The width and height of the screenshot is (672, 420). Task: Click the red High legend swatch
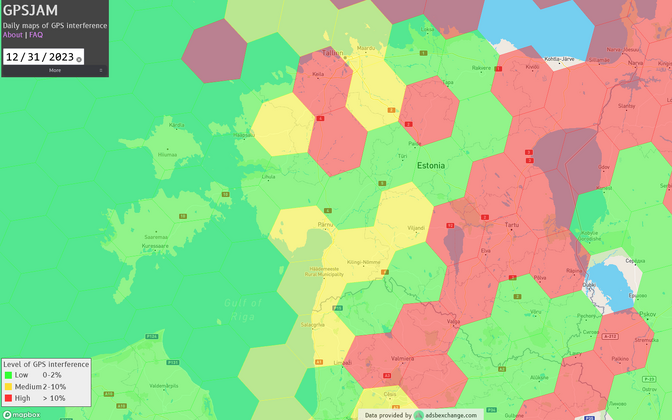pos(9,398)
